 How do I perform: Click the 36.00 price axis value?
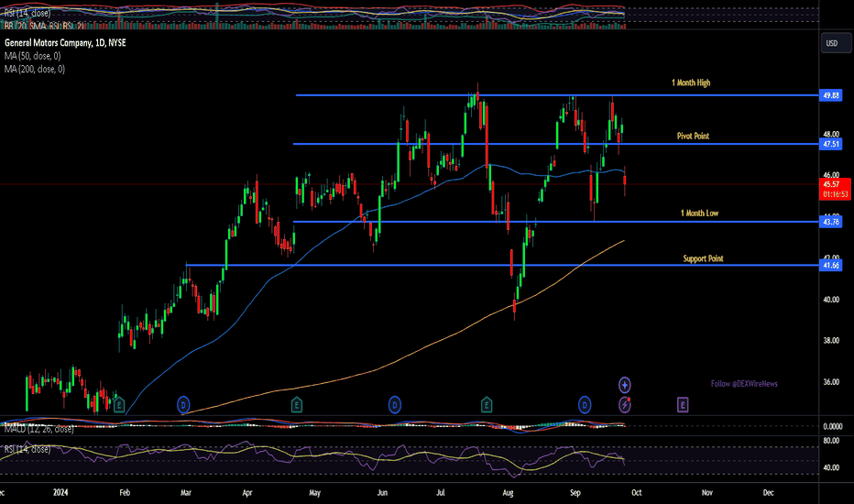[x=831, y=382]
